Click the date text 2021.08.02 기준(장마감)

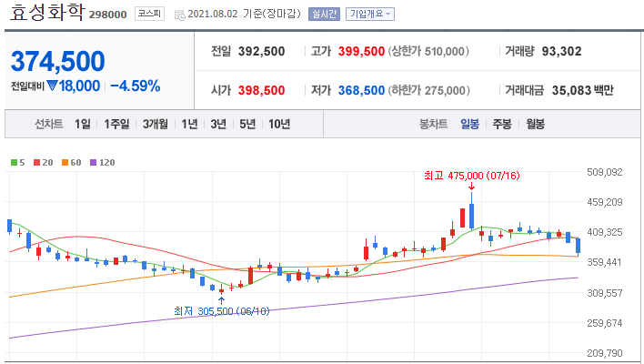pos(244,14)
